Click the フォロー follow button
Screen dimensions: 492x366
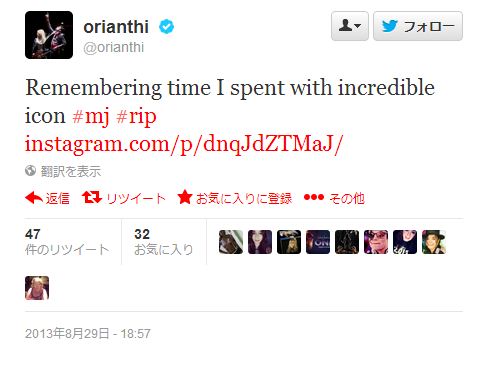coord(418,26)
